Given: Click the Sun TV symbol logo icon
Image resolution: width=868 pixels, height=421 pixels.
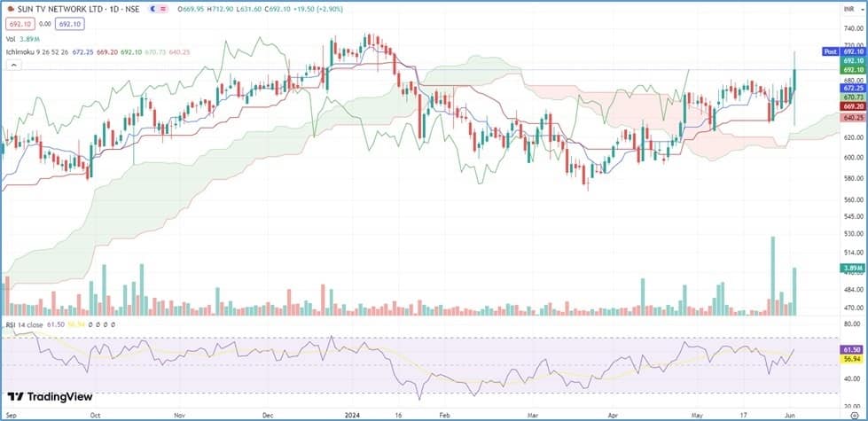Looking at the screenshot, I should pos(12,7).
